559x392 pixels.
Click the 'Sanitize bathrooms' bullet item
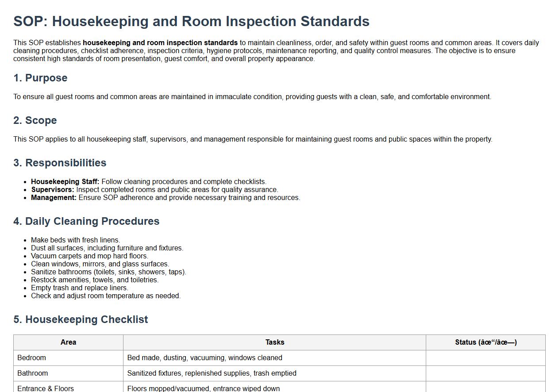pyautogui.click(x=108, y=272)
